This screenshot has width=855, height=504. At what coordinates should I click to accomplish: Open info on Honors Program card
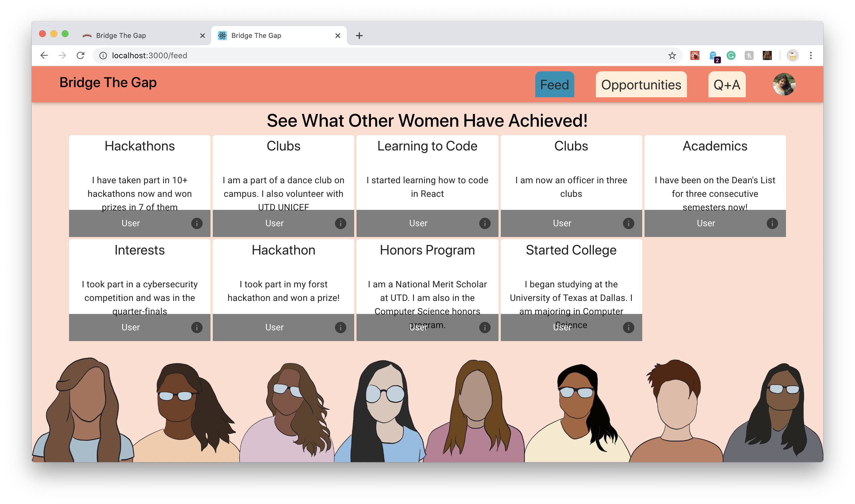coord(484,327)
